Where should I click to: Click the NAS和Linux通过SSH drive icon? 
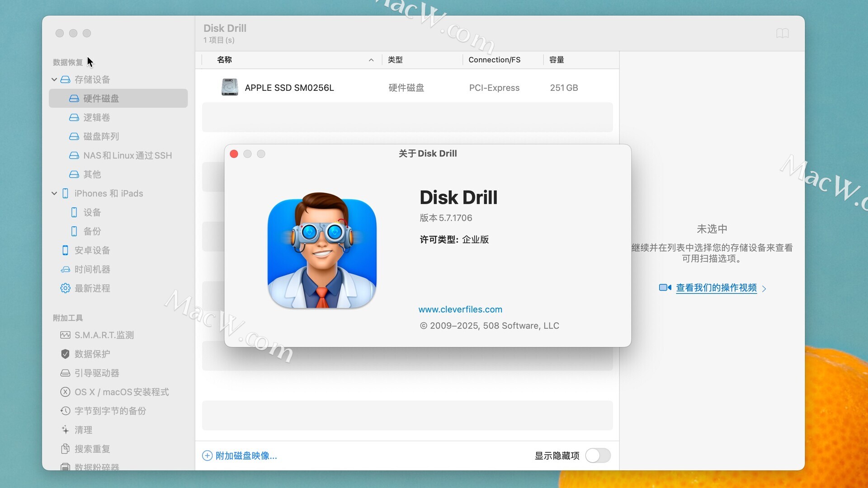click(x=74, y=155)
